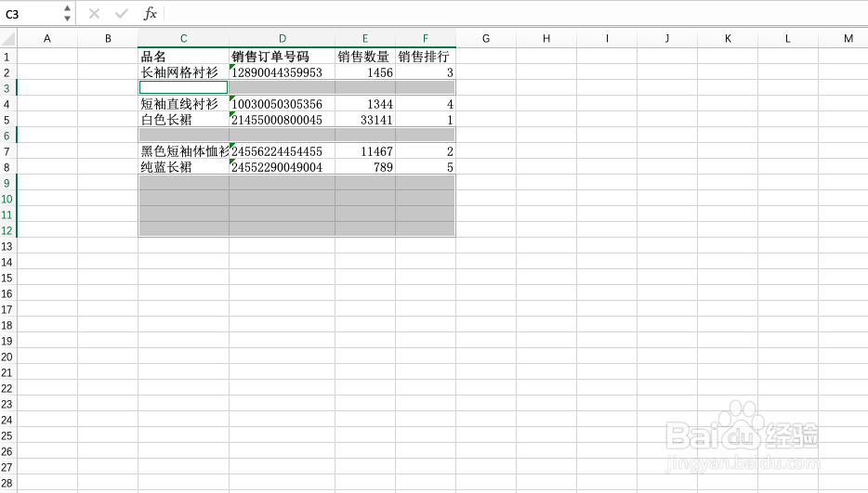
Task: Click sales rank 1 in row 5
Action: (425, 120)
